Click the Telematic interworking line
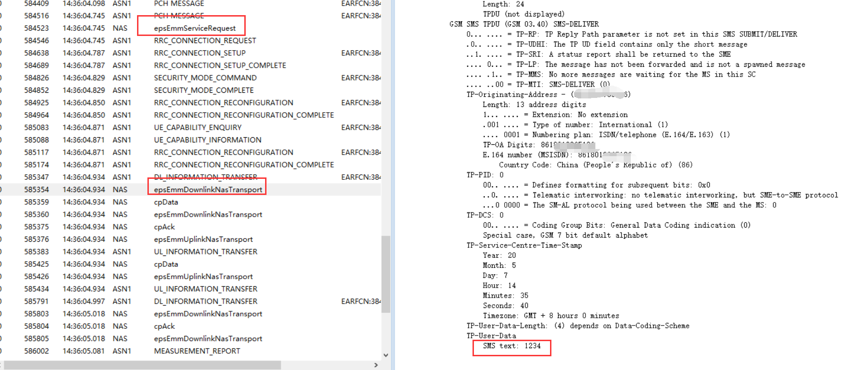The width and height of the screenshot is (868, 370). click(x=660, y=195)
